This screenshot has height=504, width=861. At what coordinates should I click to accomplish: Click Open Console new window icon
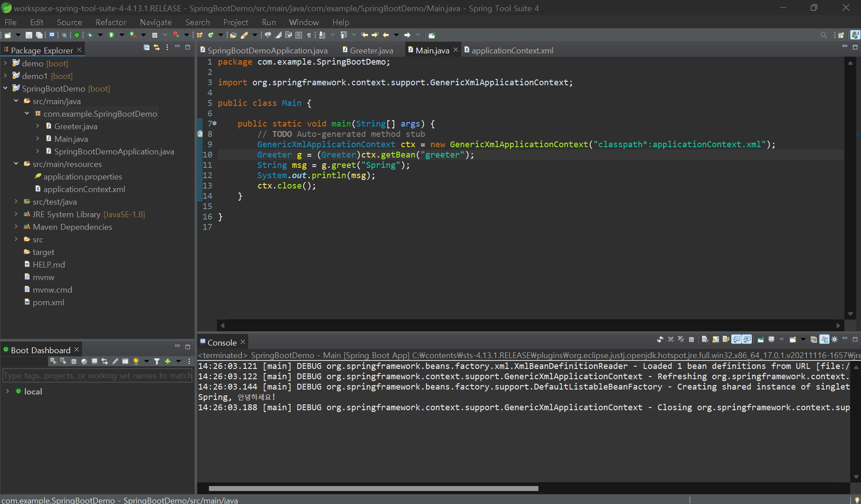793,339
